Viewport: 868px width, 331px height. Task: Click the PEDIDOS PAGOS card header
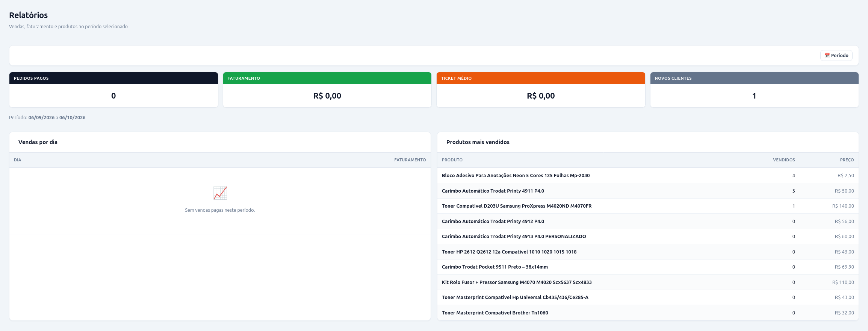pyautogui.click(x=113, y=78)
